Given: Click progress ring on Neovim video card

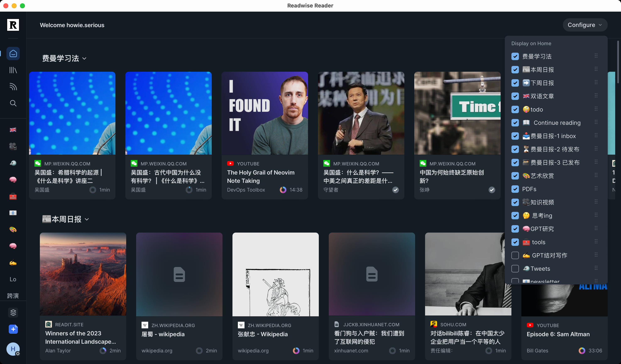Looking at the screenshot, I should click(283, 190).
